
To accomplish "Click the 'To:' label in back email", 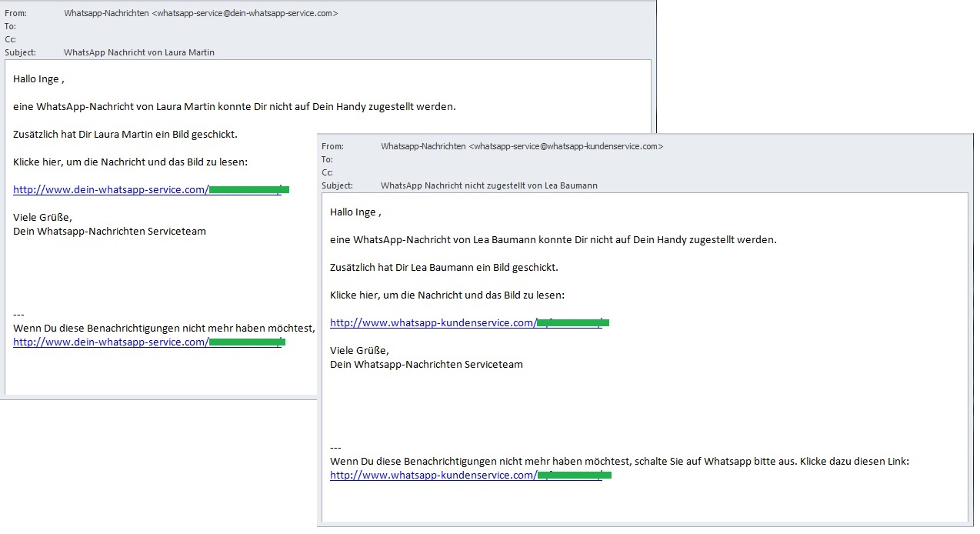I will (x=10, y=26).
